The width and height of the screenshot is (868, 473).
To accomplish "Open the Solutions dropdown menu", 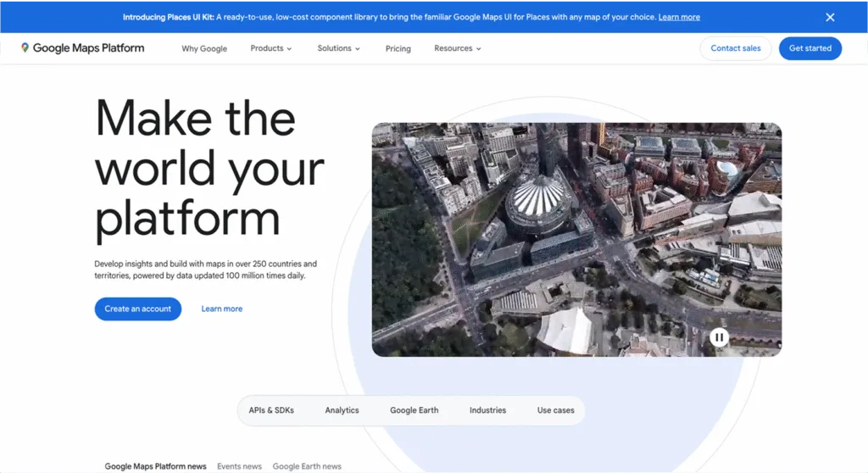I will click(338, 48).
